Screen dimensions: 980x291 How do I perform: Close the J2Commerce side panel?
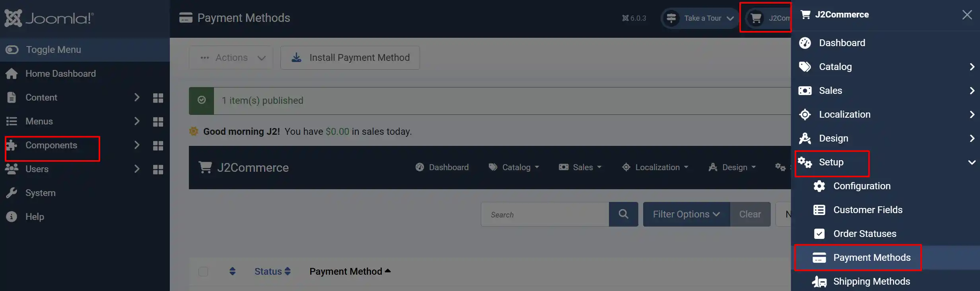point(967,15)
